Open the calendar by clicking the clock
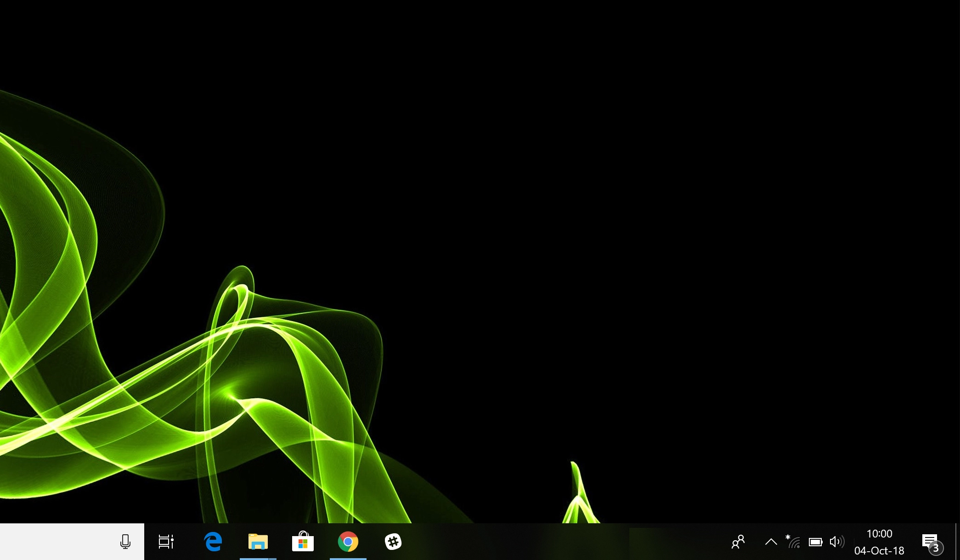The width and height of the screenshot is (960, 560). tap(880, 533)
